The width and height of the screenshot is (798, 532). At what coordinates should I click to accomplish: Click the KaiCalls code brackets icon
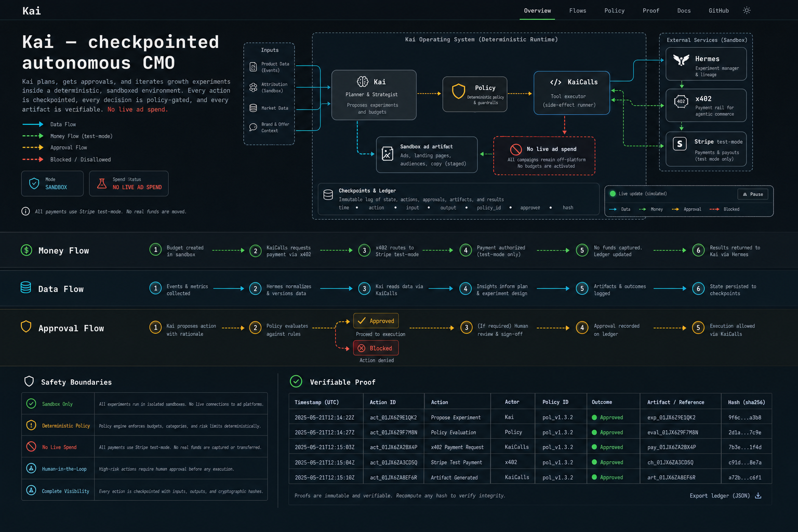coord(555,82)
